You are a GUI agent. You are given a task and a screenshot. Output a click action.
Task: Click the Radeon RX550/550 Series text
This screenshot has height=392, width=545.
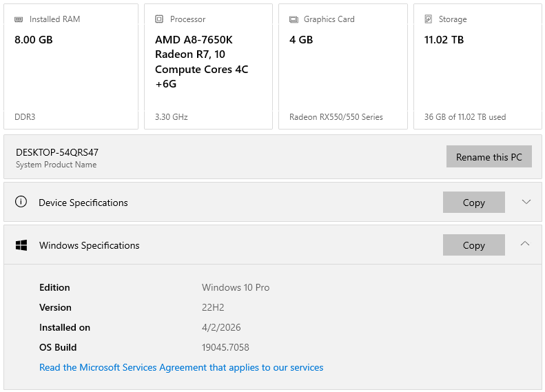pos(336,116)
